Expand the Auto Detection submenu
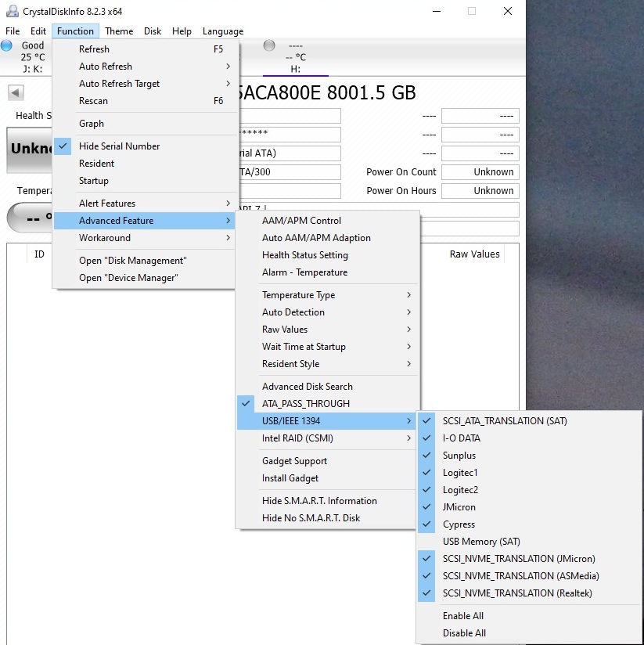644x645 pixels. [328, 312]
